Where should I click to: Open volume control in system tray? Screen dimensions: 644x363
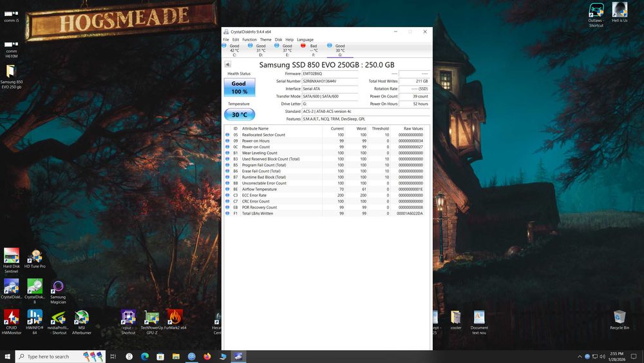(602, 357)
